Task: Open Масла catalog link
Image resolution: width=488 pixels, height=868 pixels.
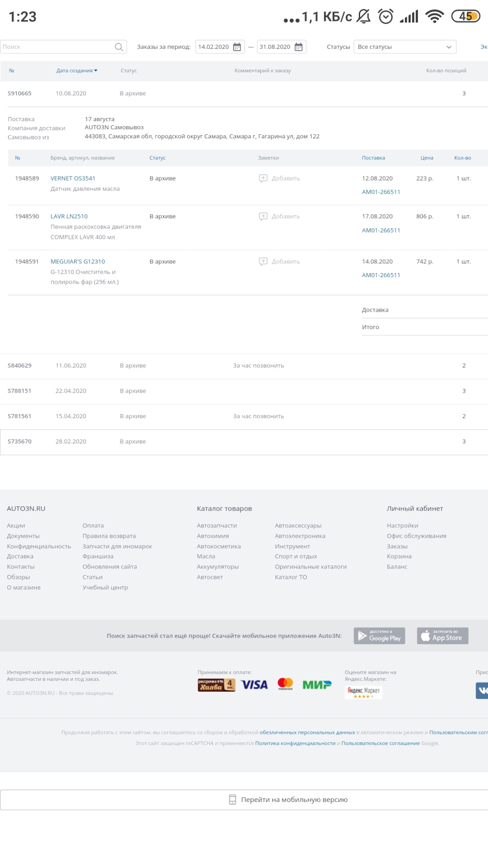Action: tap(206, 556)
